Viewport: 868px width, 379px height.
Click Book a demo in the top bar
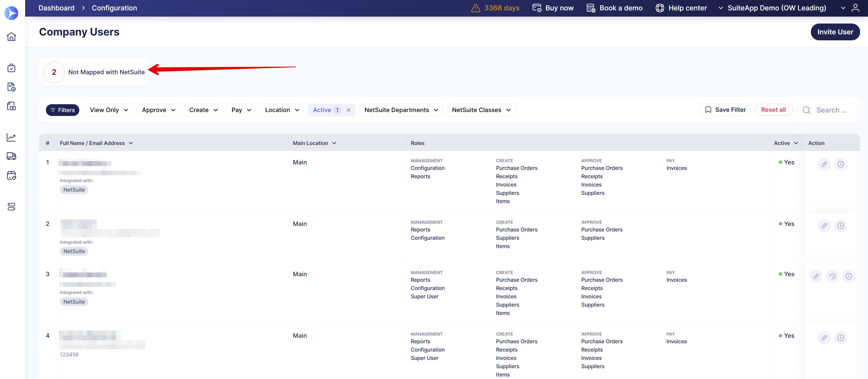click(614, 8)
